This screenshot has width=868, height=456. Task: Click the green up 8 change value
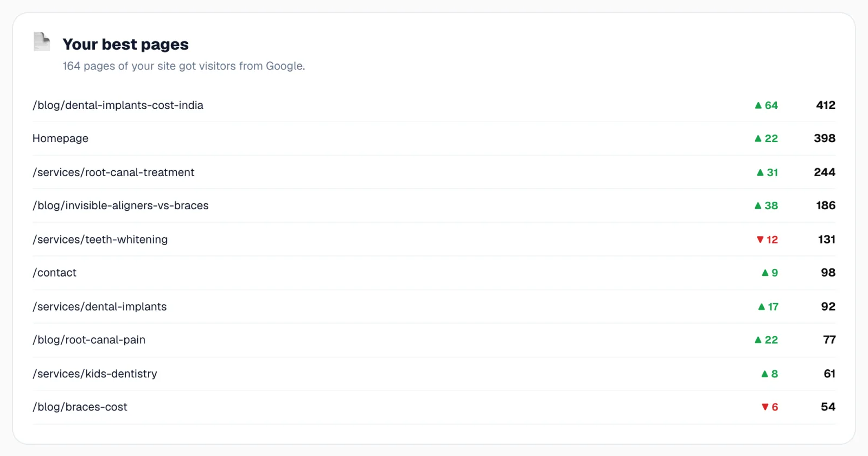[770, 374]
